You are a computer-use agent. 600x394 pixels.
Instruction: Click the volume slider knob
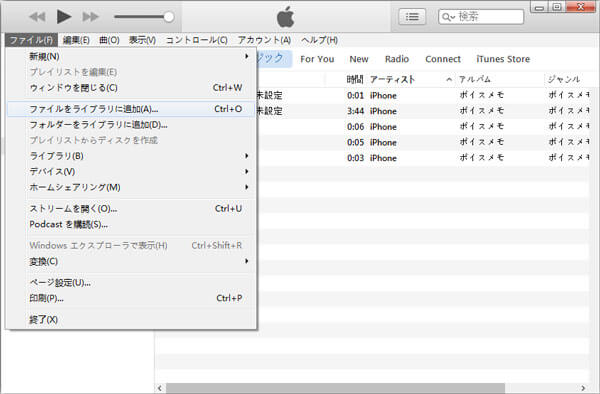tap(168, 16)
